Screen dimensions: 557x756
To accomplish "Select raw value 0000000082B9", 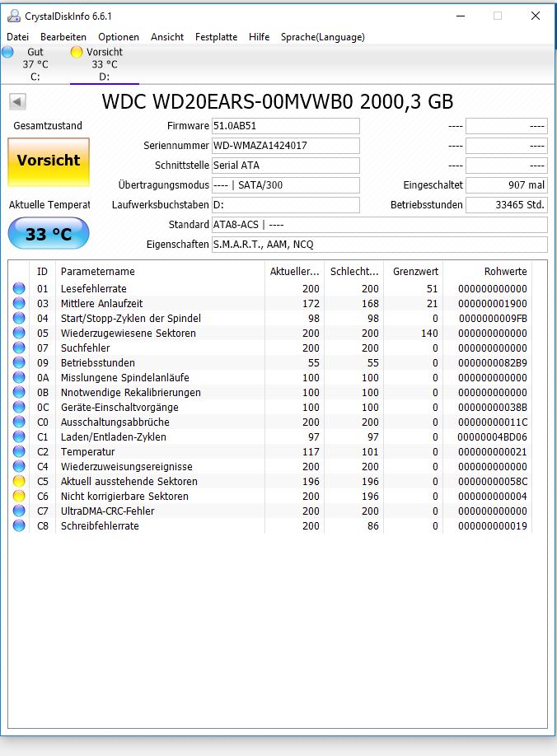I will tap(493, 362).
